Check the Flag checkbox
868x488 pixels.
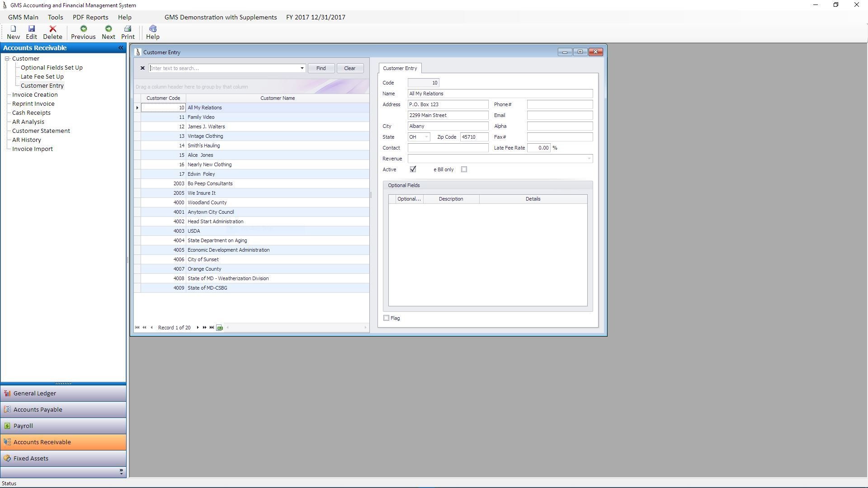click(387, 318)
